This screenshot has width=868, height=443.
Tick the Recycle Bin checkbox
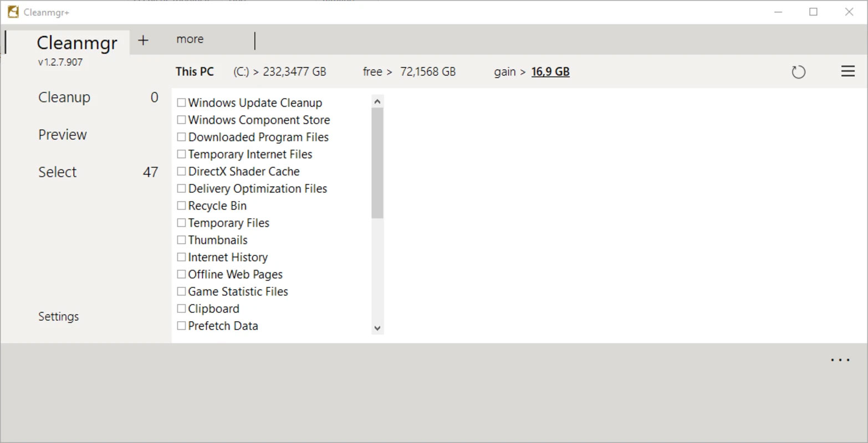(181, 205)
